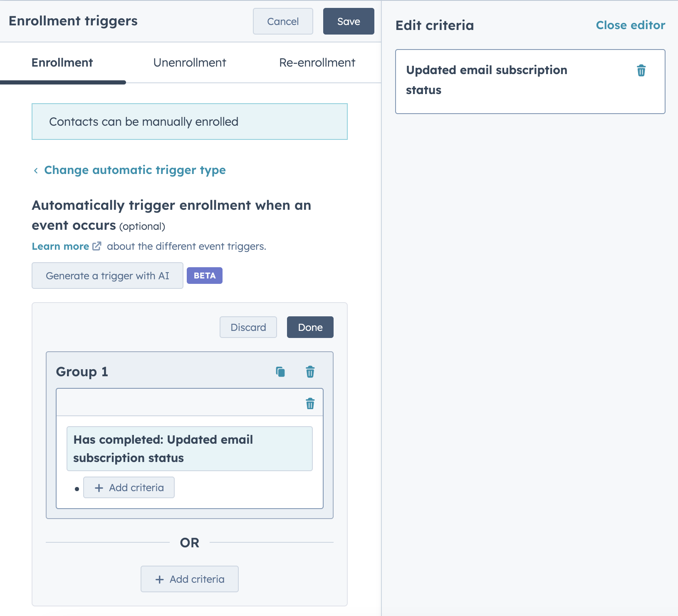678x616 pixels.
Task: Switch to the Enrollment tab
Action: (x=62, y=62)
